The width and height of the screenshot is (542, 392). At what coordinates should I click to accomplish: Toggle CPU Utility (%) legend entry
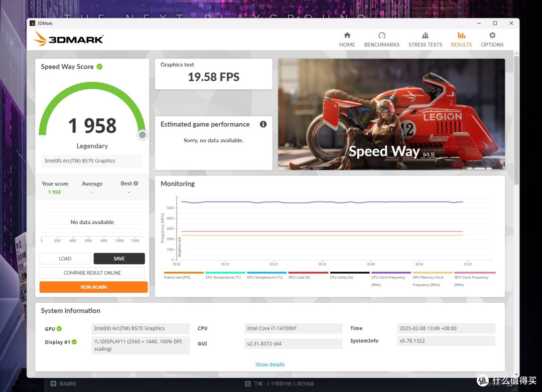(x=349, y=276)
